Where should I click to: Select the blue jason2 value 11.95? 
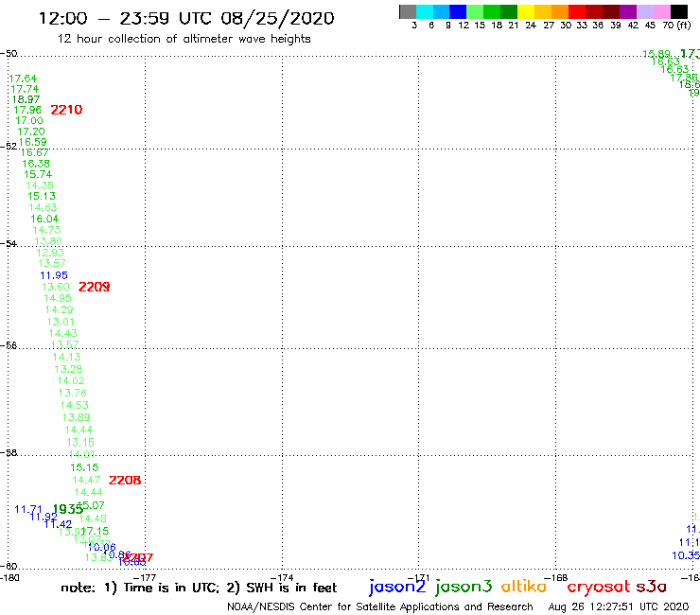pyautogui.click(x=54, y=275)
